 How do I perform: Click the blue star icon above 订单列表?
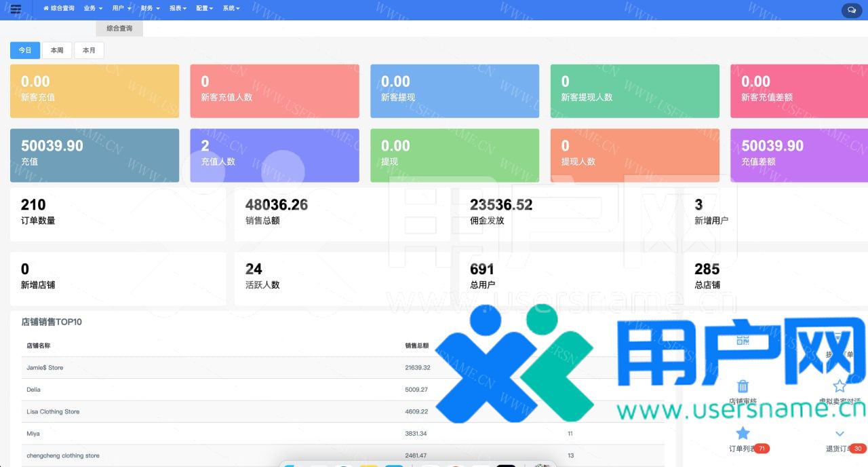(x=742, y=432)
